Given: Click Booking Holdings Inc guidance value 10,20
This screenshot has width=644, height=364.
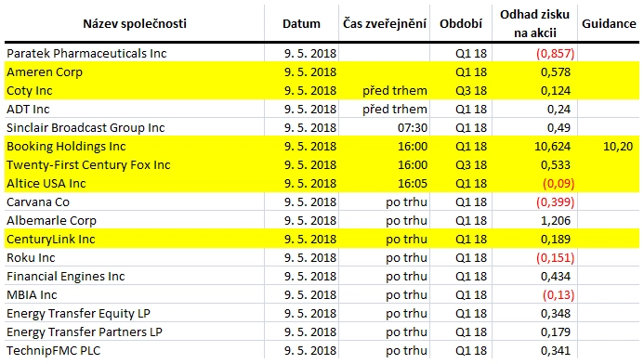Looking at the screenshot, I should pos(618,147).
